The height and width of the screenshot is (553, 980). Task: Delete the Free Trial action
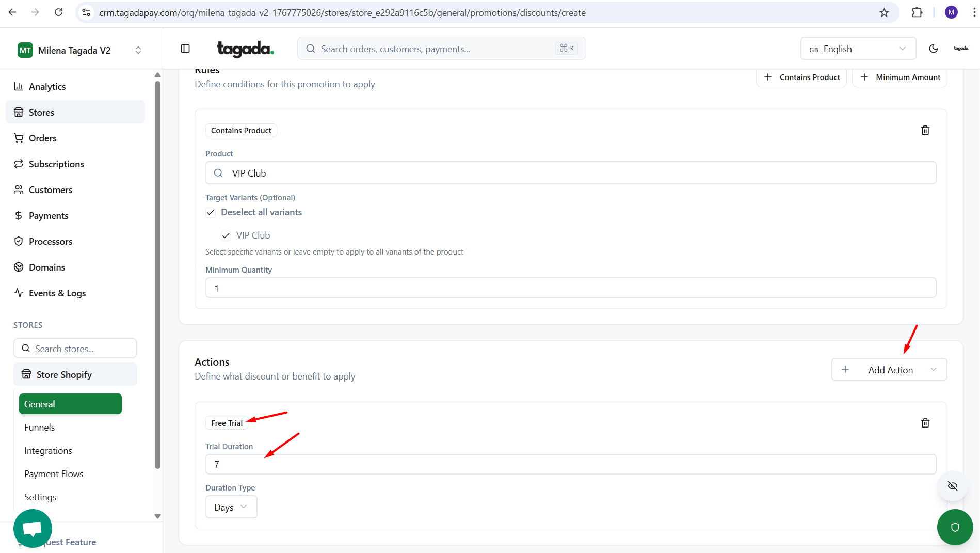(925, 423)
